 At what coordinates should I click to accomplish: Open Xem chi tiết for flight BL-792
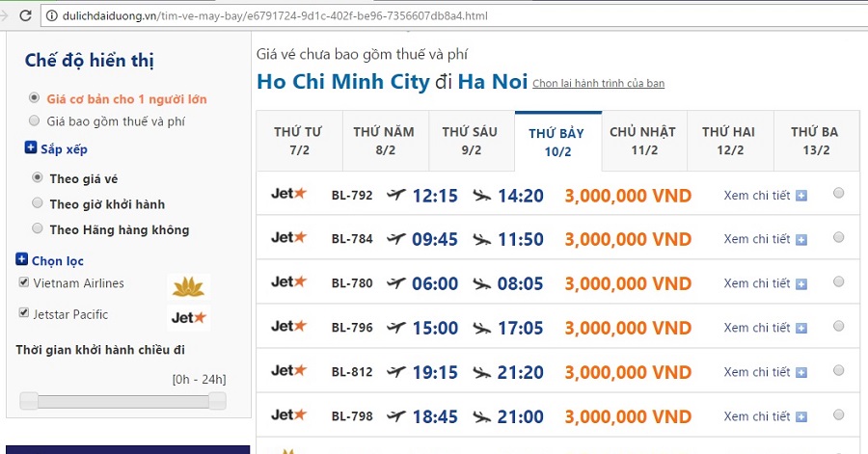tap(757, 196)
